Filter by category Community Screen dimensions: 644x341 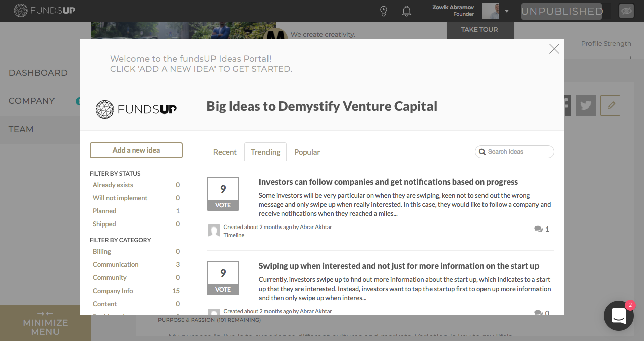click(110, 278)
